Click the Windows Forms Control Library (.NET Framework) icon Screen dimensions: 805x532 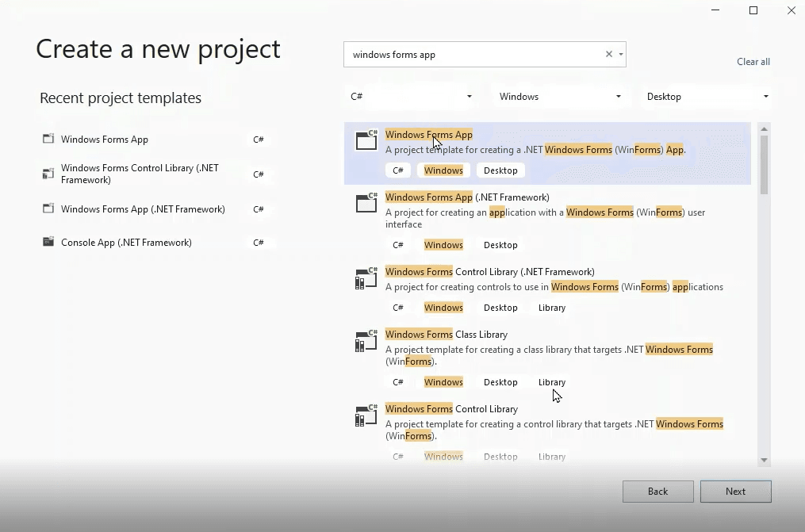pos(366,277)
